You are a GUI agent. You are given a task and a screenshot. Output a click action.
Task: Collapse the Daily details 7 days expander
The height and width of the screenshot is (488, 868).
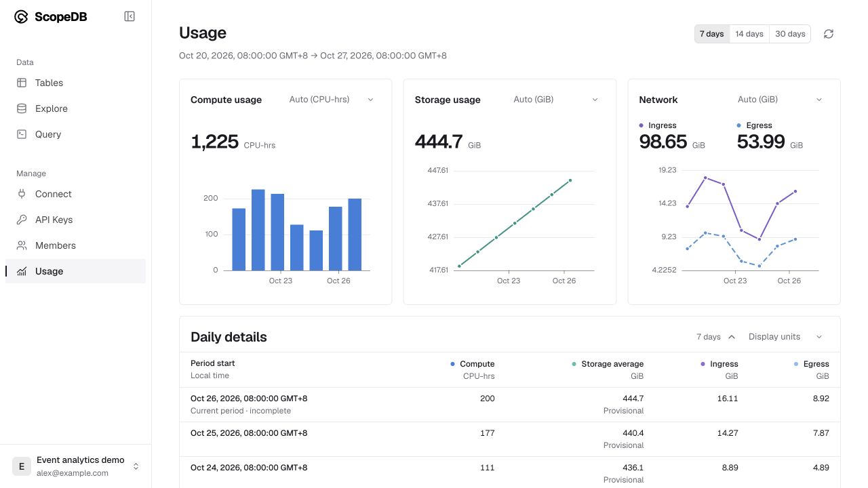716,337
